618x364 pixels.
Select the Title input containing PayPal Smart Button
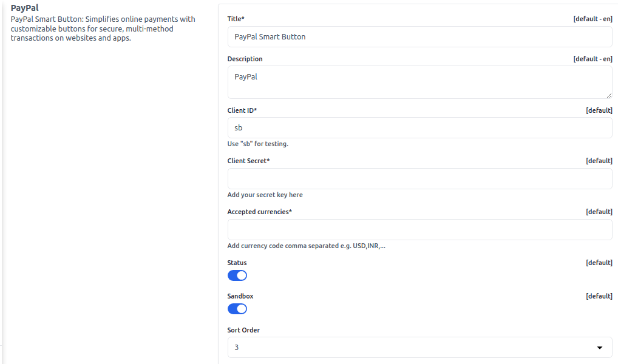click(419, 36)
